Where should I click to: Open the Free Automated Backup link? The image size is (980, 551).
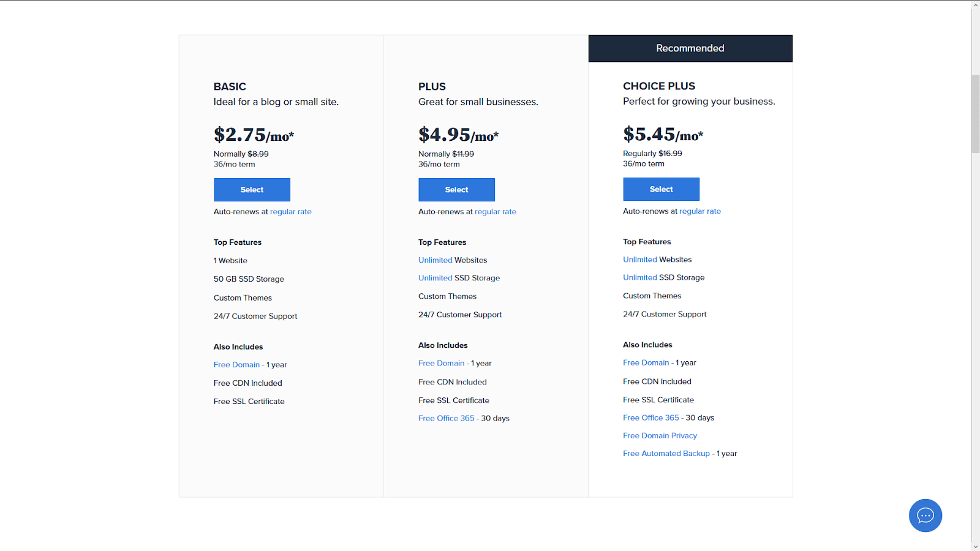[x=666, y=453]
